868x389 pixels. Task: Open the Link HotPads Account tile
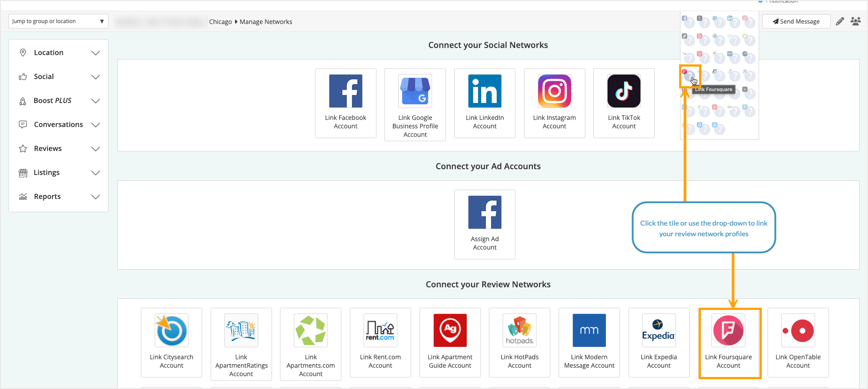(x=519, y=342)
